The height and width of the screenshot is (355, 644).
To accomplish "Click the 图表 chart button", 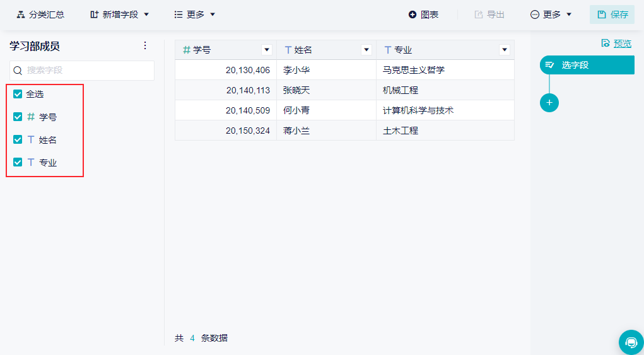I will click(423, 15).
